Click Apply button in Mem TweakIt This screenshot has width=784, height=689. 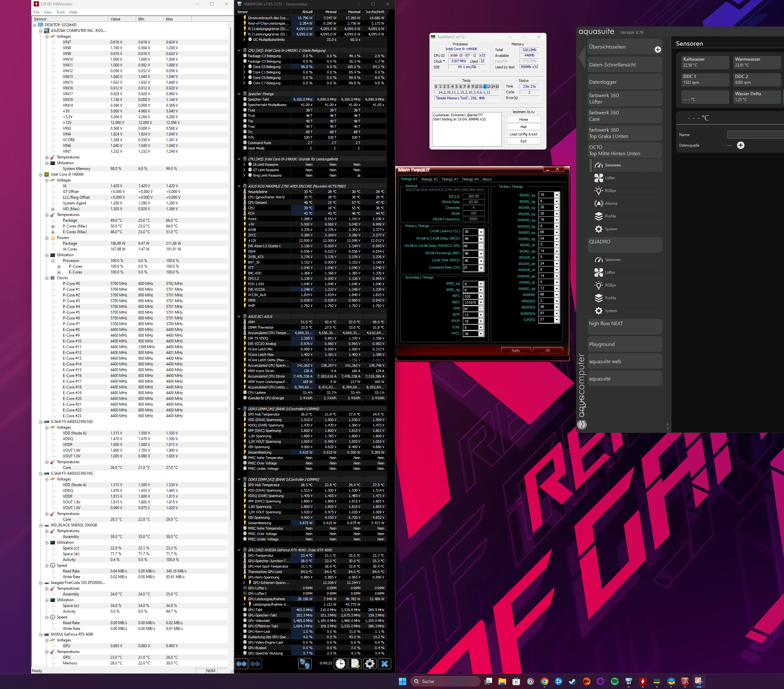(x=515, y=350)
